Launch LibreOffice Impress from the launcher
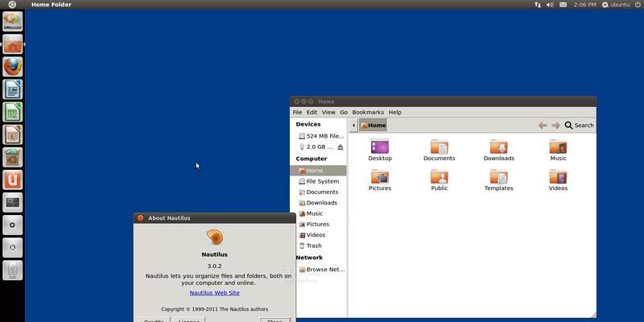Image resolution: width=644 pixels, height=322 pixels. [x=13, y=134]
